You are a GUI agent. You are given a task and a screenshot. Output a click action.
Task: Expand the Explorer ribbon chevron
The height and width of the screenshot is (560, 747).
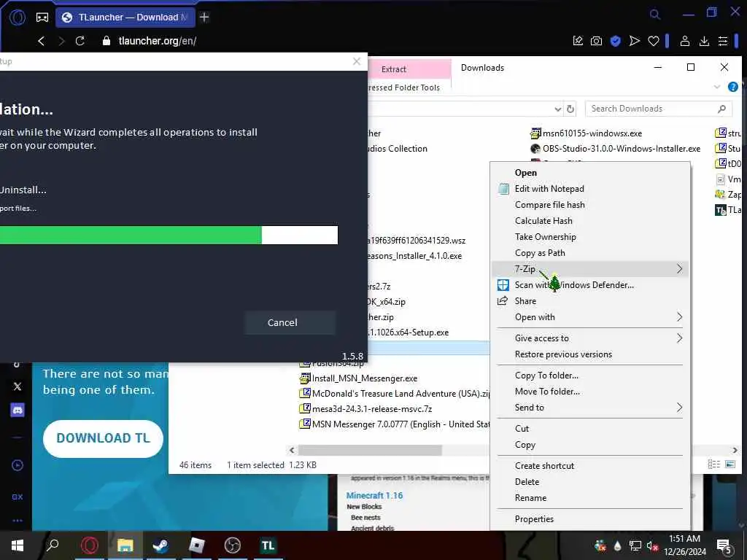point(717,87)
